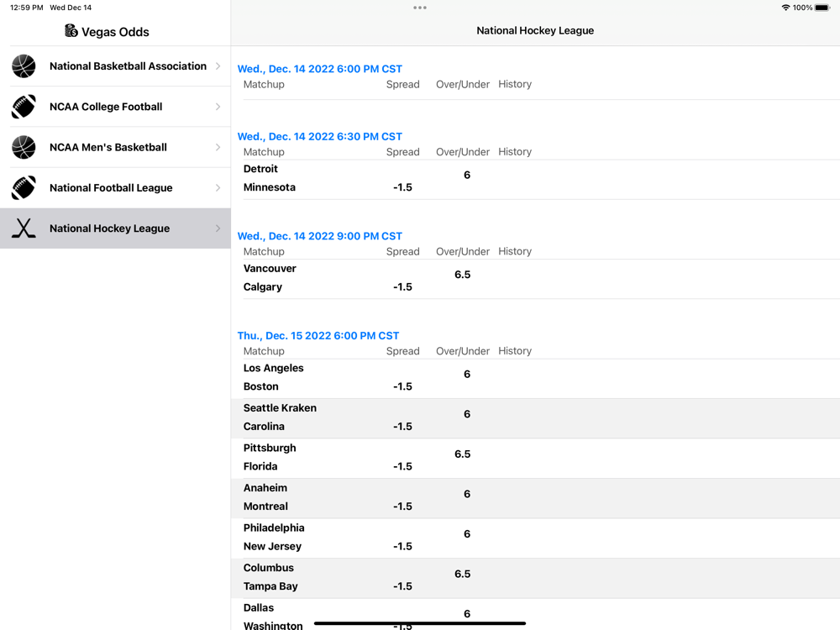Tap the NCAA College Football icon

(x=24, y=107)
